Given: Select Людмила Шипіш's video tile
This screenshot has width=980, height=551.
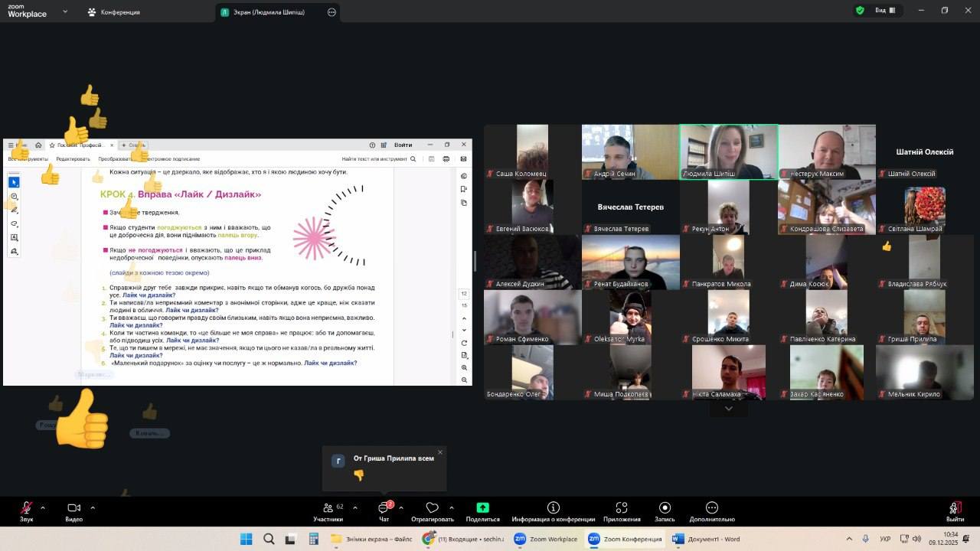Looking at the screenshot, I should pyautogui.click(x=729, y=152).
